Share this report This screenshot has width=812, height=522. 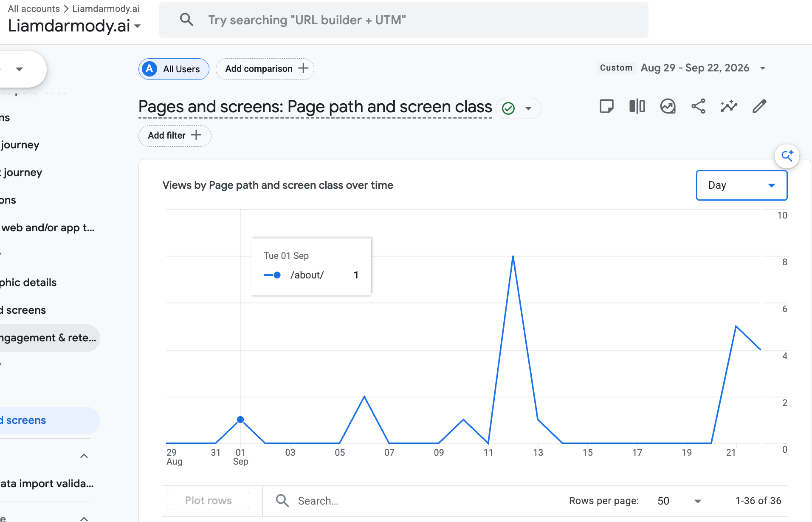[x=698, y=106]
